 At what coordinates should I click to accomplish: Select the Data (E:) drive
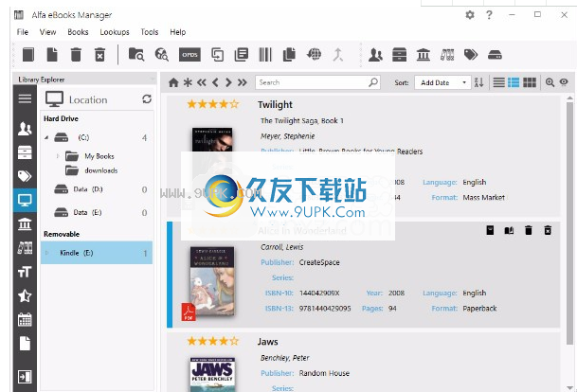point(87,212)
